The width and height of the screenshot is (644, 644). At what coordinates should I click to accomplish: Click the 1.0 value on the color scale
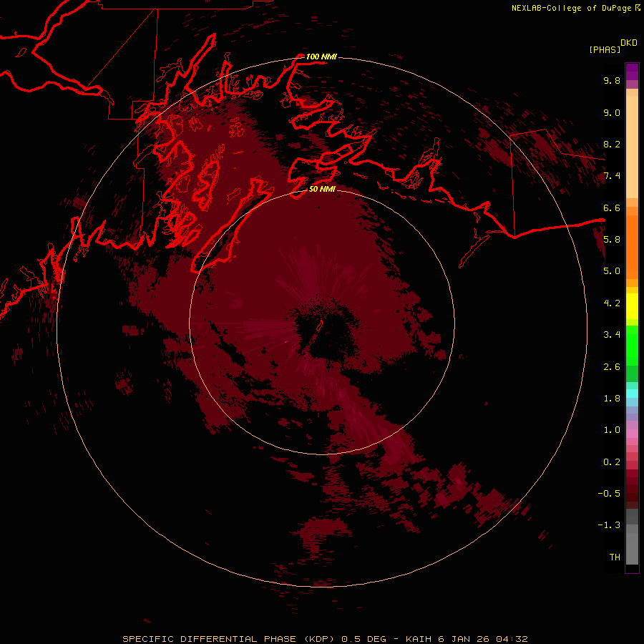(612, 430)
